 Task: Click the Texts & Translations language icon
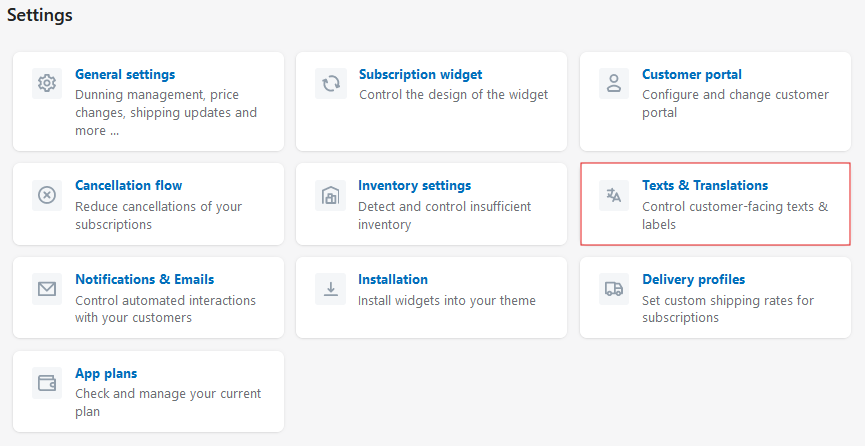[x=614, y=195]
